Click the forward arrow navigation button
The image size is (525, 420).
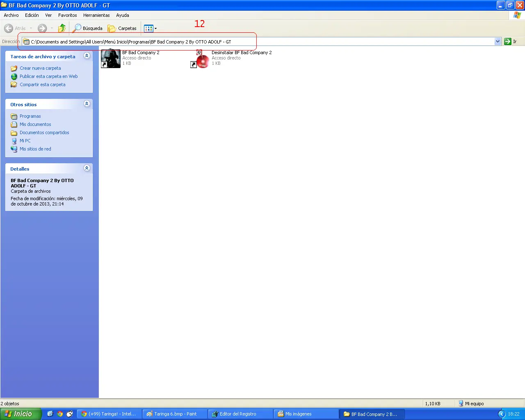pyautogui.click(x=42, y=28)
